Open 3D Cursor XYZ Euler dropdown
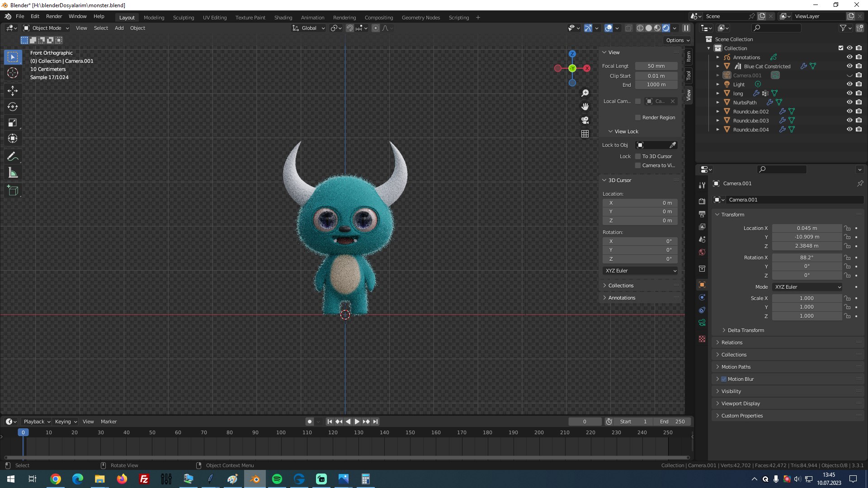The height and width of the screenshot is (488, 868). (x=641, y=271)
